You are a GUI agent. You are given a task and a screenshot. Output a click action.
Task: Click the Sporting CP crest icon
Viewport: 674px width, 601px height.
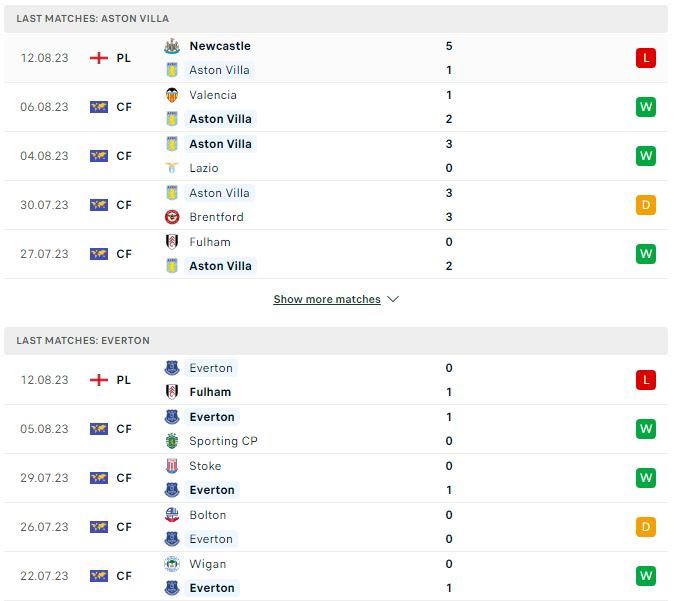point(172,441)
